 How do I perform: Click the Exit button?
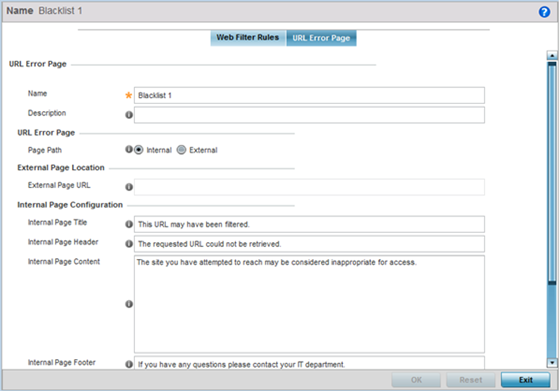click(525, 380)
